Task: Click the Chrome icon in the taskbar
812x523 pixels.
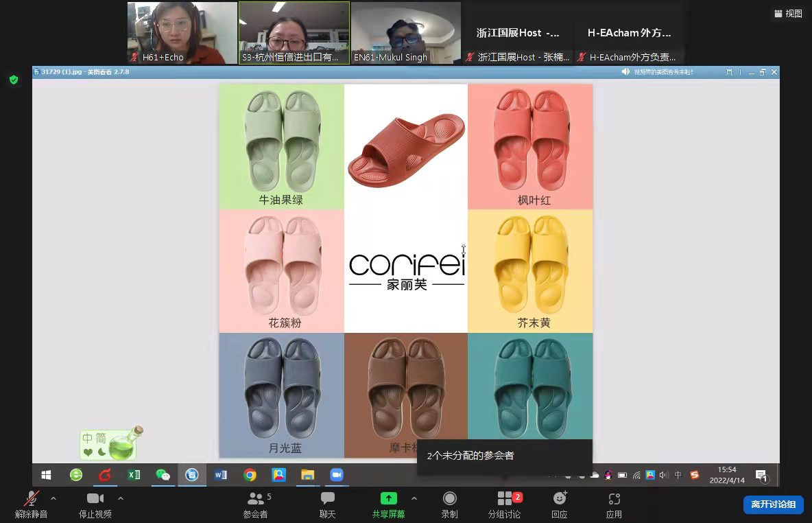Action: [x=250, y=475]
